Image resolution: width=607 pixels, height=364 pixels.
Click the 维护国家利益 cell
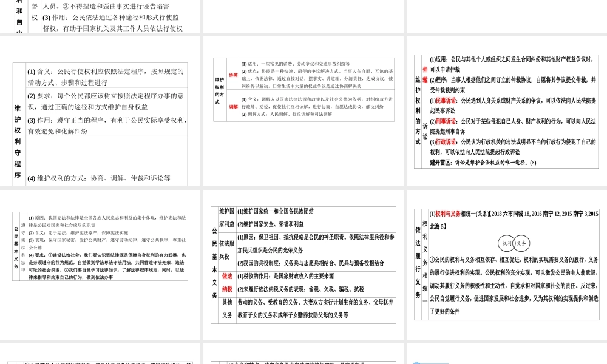227,218
